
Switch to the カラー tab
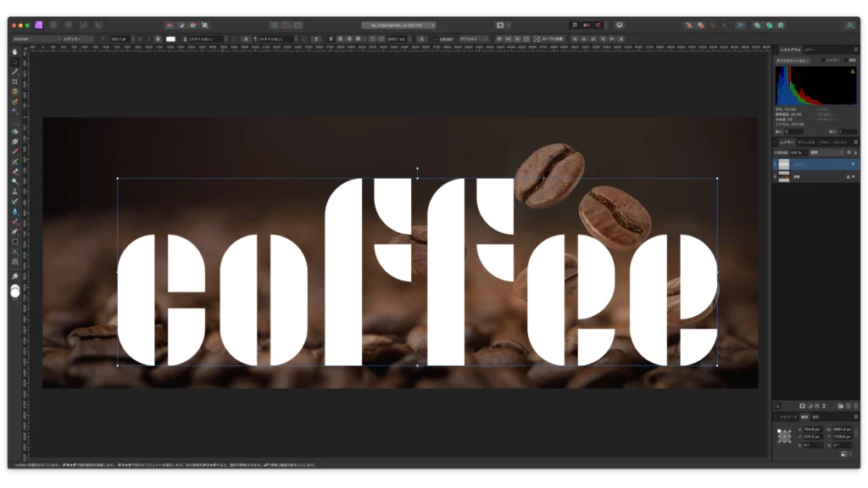click(x=810, y=50)
